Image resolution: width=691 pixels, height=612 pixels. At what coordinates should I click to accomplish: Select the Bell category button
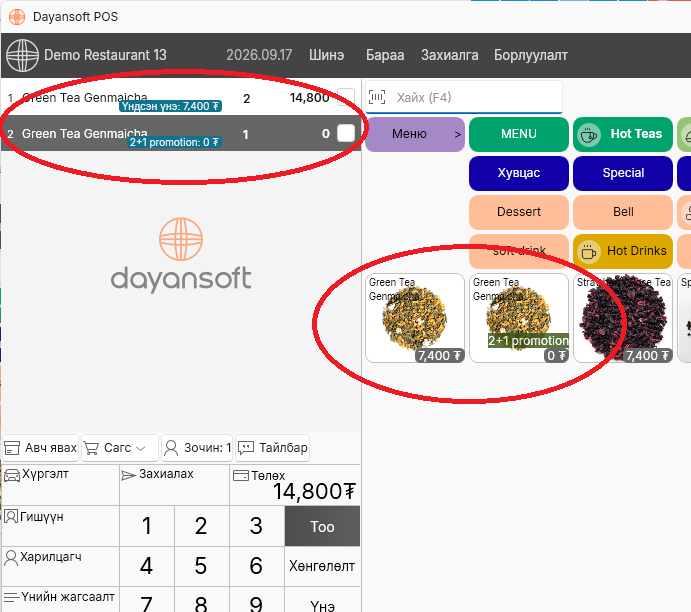pos(623,212)
